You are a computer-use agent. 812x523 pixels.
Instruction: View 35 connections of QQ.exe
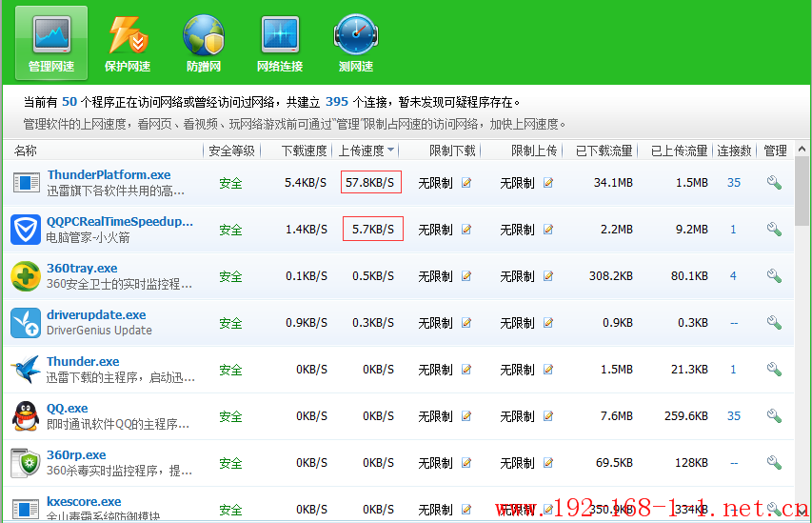734,415
